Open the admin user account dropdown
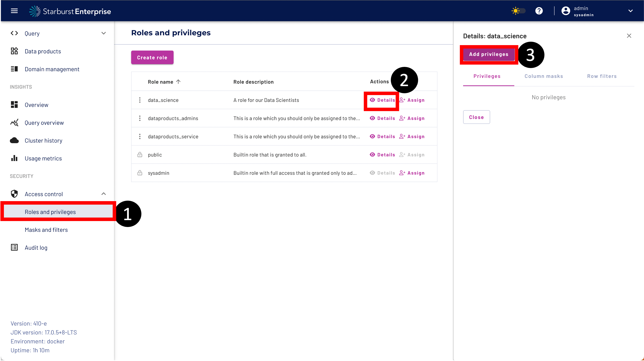Viewport: 644px width, 361px height. pyautogui.click(x=630, y=11)
